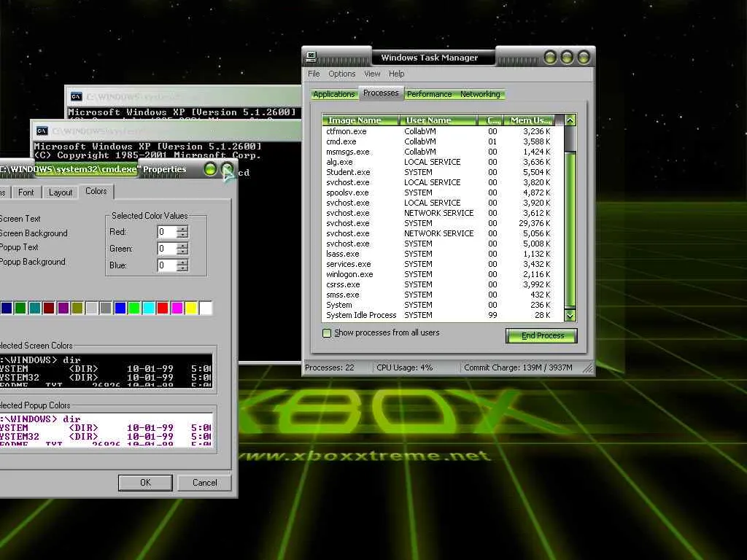Sort processes by Image Name column
Screen dimensions: 747x560
pos(360,120)
